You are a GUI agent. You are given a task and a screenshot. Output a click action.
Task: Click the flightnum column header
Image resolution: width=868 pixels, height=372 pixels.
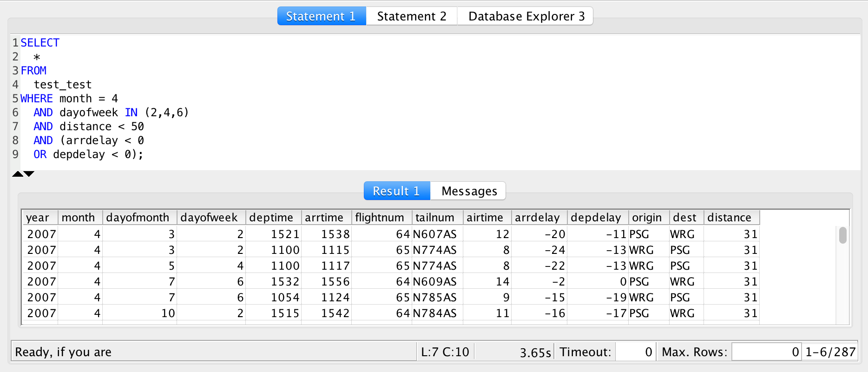[381, 218]
